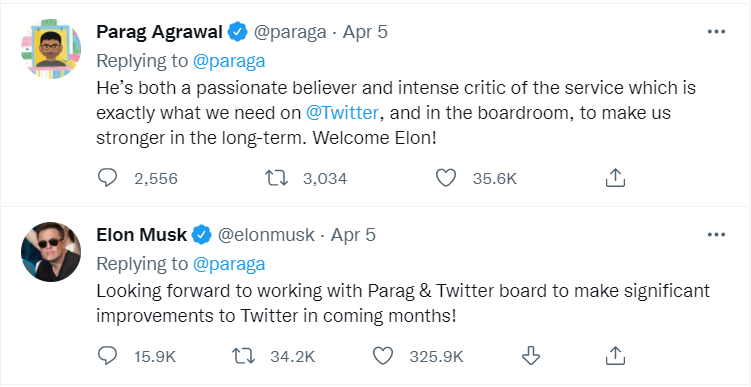The image size is (751, 387).
Task: Click the @Twitter mention link
Action: pos(342,113)
